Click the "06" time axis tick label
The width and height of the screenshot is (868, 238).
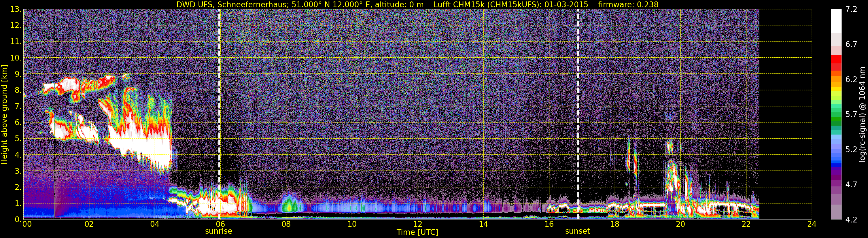pyautogui.click(x=220, y=224)
